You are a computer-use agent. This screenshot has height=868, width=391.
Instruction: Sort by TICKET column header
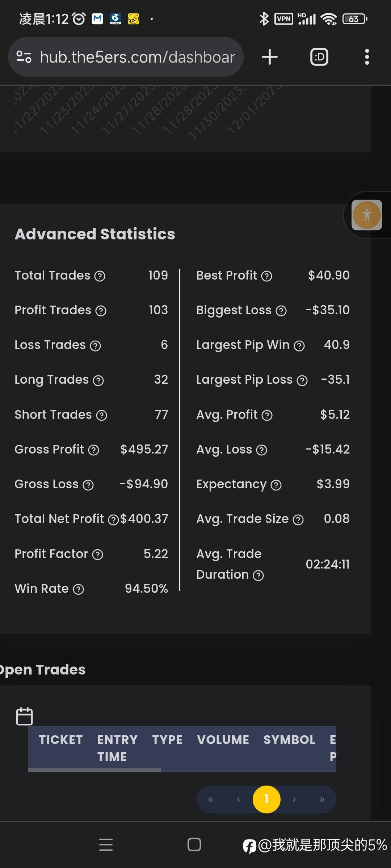coord(61,740)
